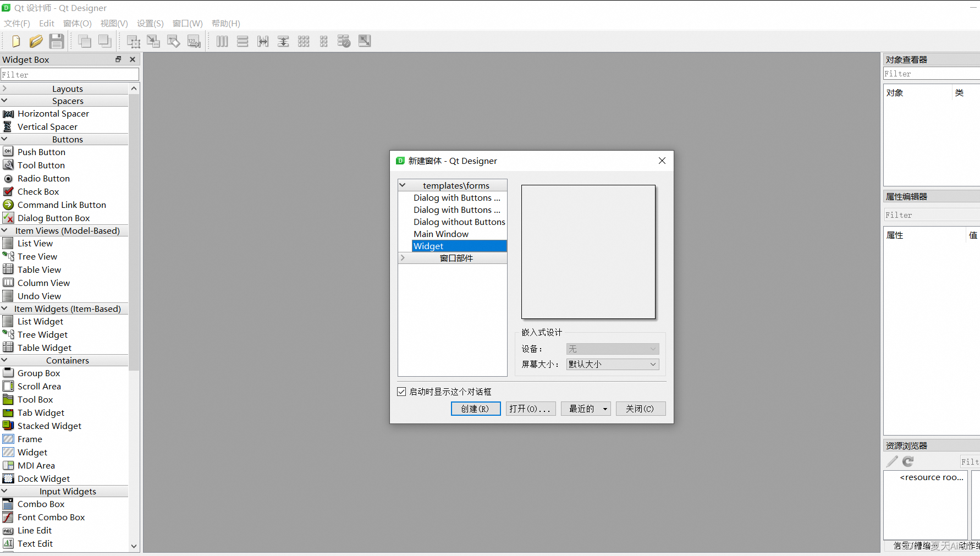Image resolution: width=980 pixels, height=556 pixels.
Task: Click Widget Box scrollbar down arrow
Action: (x=134, y=546)
